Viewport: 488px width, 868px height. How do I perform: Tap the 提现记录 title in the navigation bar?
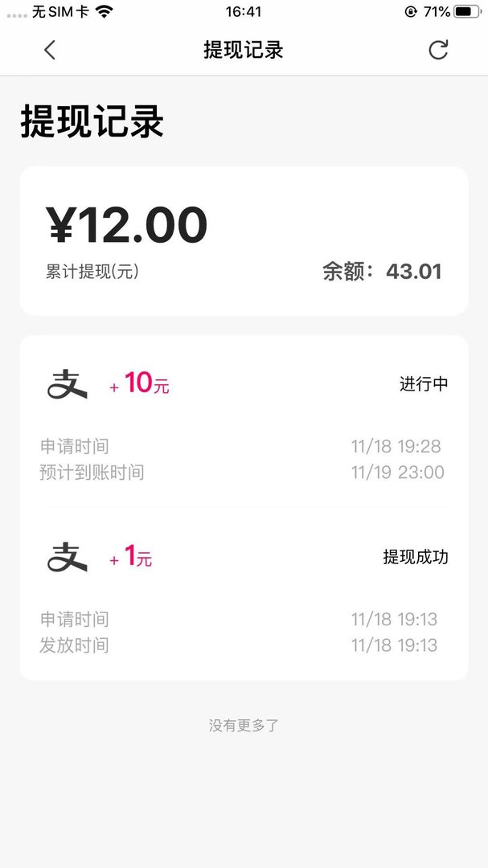point(244,50)
